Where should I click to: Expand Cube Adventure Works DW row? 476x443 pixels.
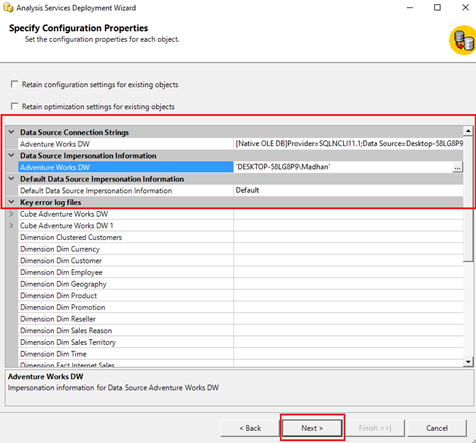pos(12,214)
